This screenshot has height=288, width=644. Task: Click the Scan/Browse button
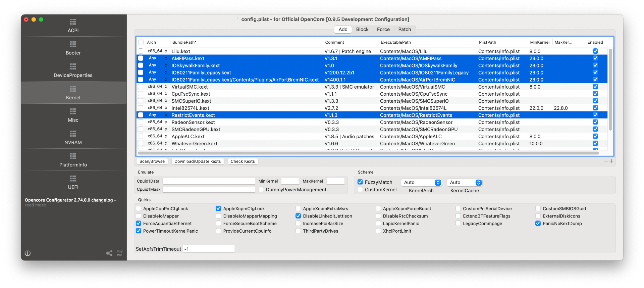[152, 161]
